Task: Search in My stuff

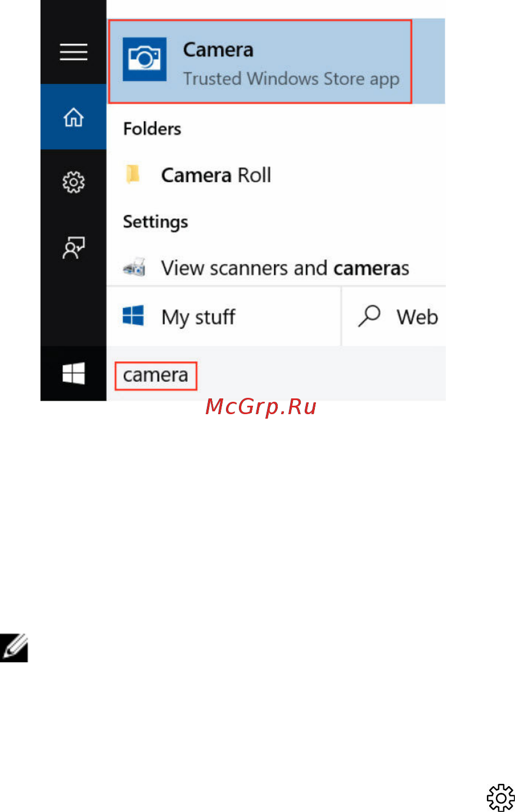Action: pos(223,317)
